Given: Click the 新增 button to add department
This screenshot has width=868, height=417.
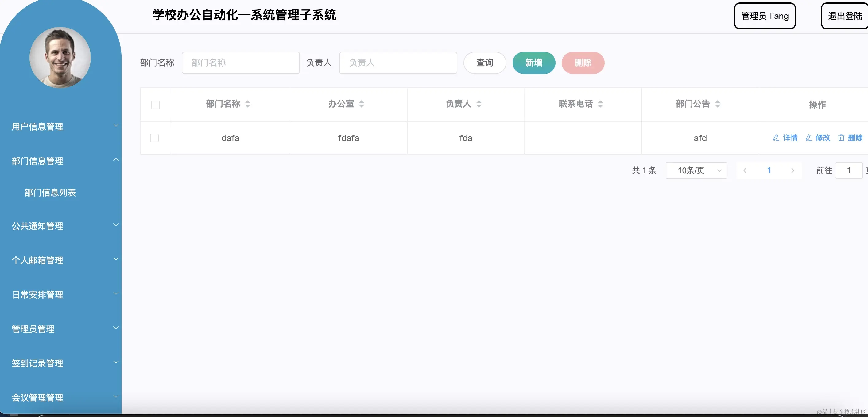Looking at the screenshot, I should click(534, 63).
